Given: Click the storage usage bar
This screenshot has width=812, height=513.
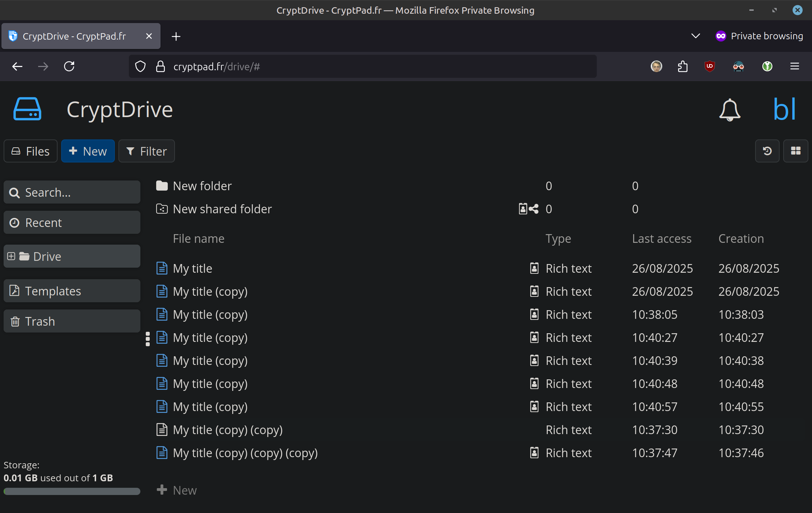Looking at the screenshot, I should (x=72, y=491).
